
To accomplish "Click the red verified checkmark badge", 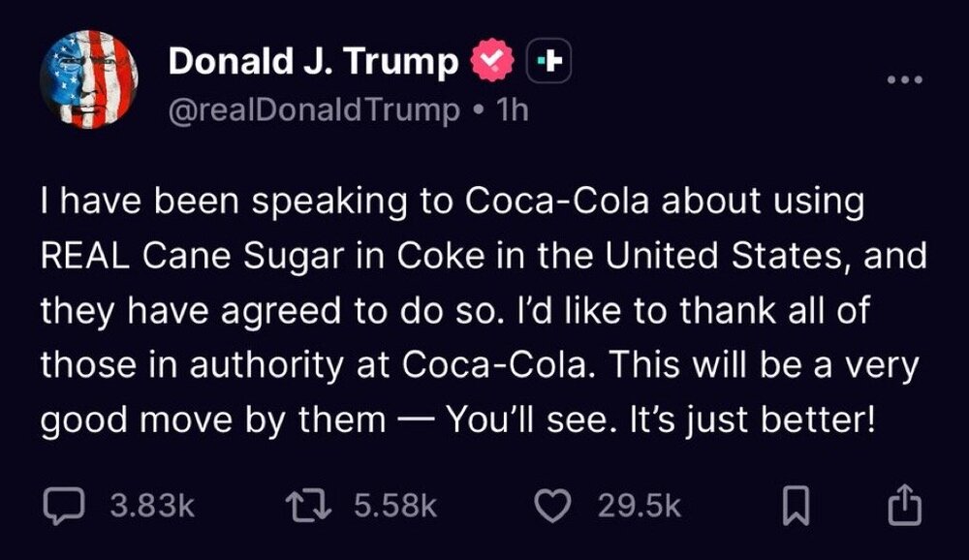I will coord(493,63).
